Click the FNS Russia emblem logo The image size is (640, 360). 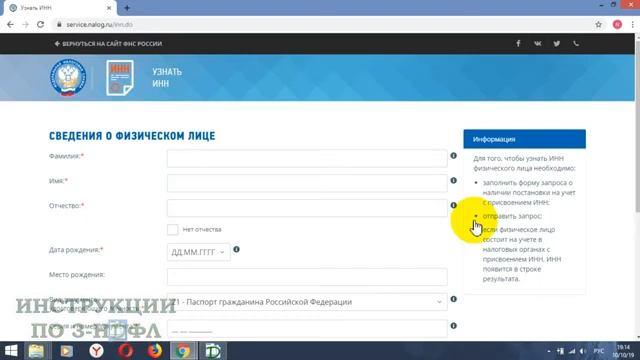point(68,77)
